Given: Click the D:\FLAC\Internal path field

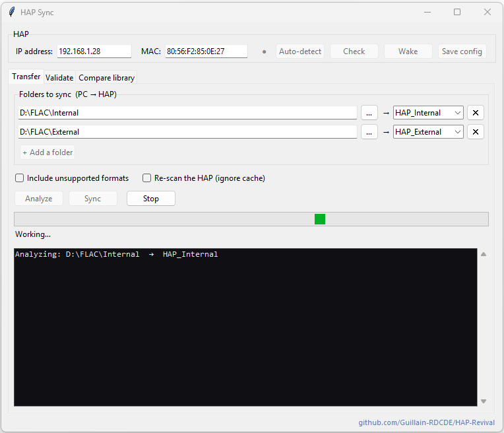Looking at the screenshot, I should (x=187, y=113).
